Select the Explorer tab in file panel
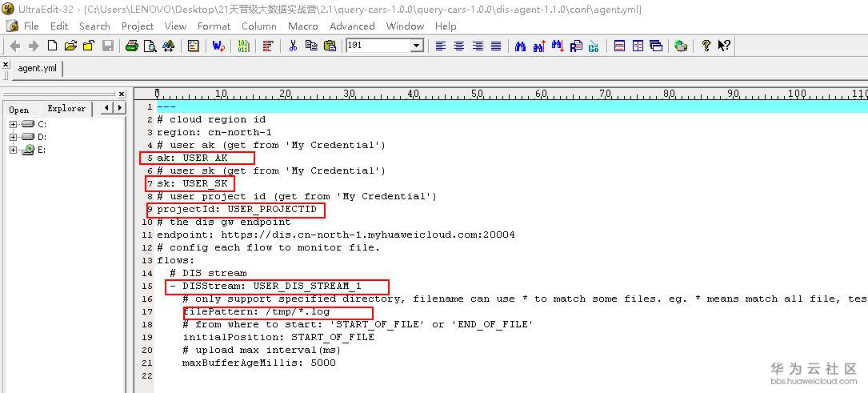This screenshot has width=868, height=393. [66, 109]
